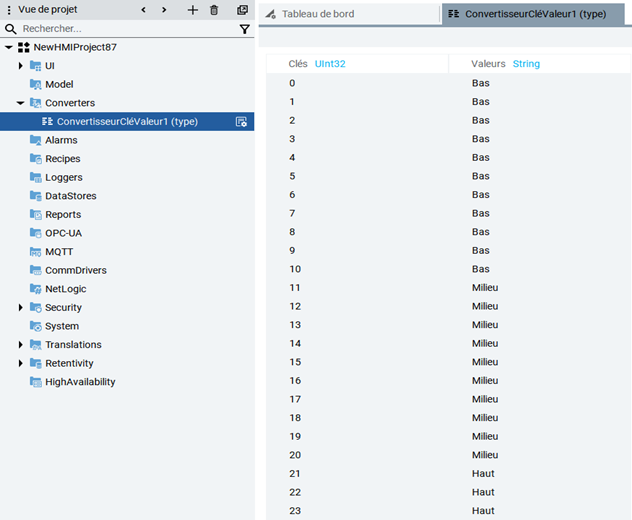Select key cell 21
Viewport: 632px width, 520px height.
[295, 474]
